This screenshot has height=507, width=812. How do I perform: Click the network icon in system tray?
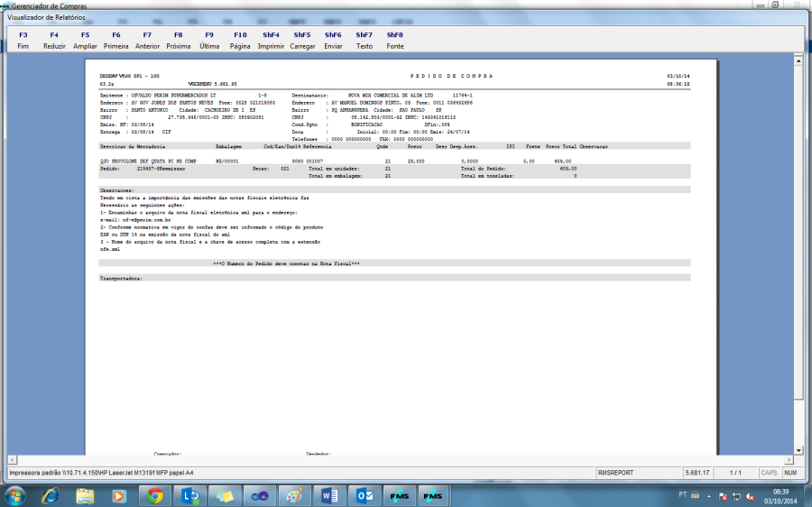736,497
